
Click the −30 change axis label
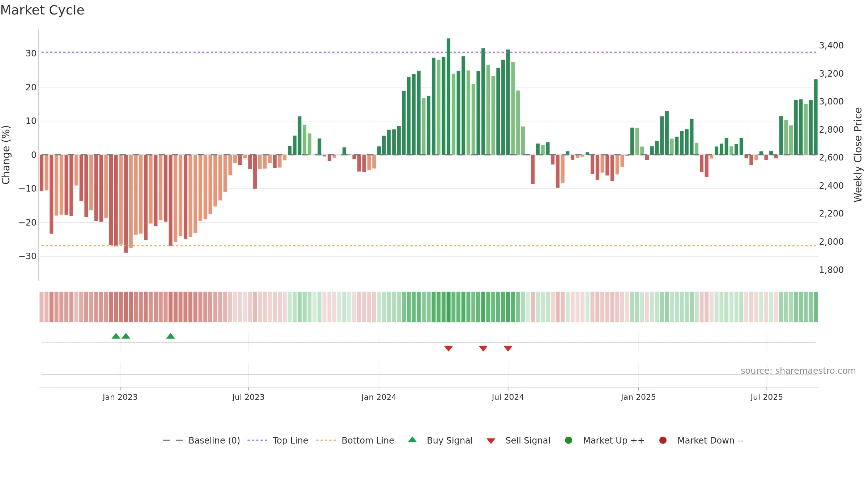28,256
